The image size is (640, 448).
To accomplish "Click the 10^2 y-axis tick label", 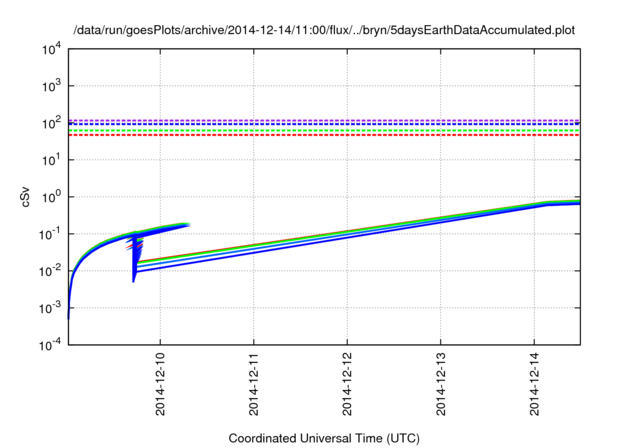I will coord(51,123).
